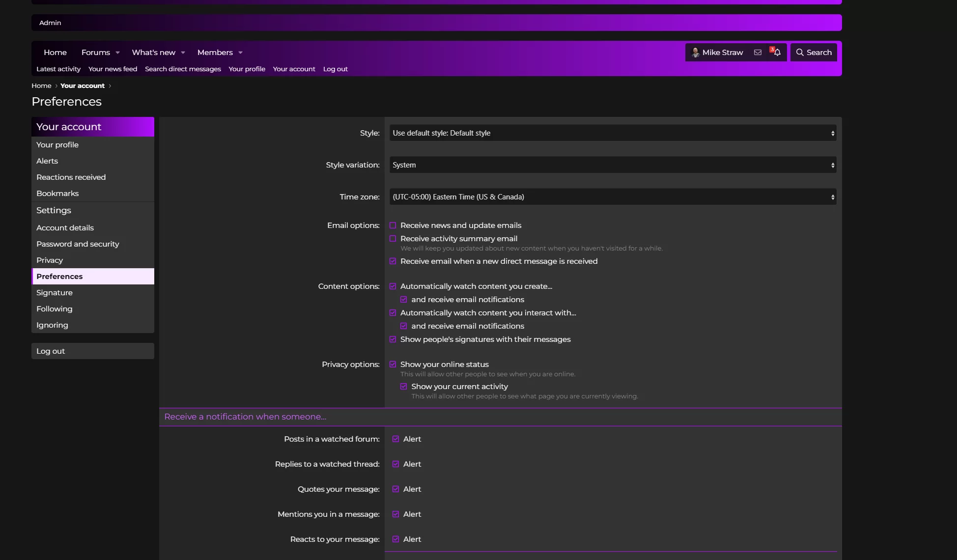The image size is (957, 560).
Task: Open the alerts bell icon
Action: [777, 53]
